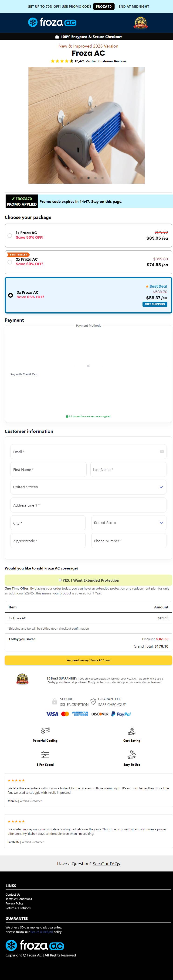This screenshot has height=980, width=173.
Task: Click the 30 days guarantee seal near order button
Action: [22, 679]
